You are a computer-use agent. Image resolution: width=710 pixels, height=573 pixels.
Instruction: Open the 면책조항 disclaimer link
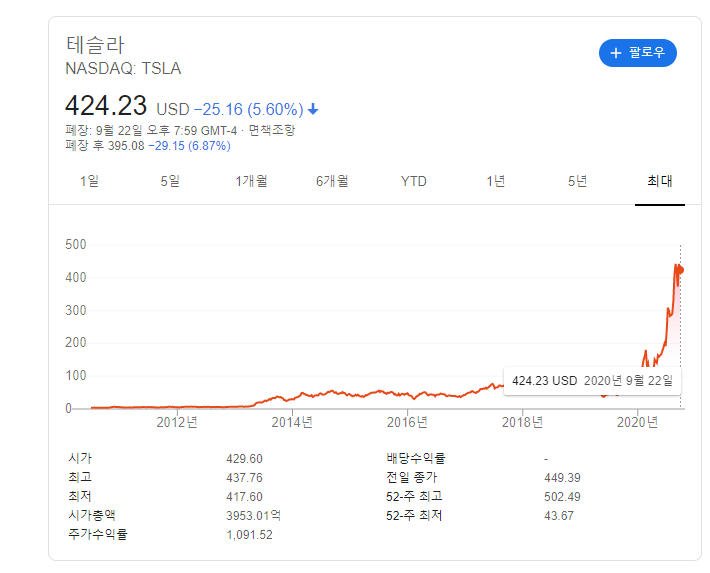pyautogui.click(x=272, y=130)
